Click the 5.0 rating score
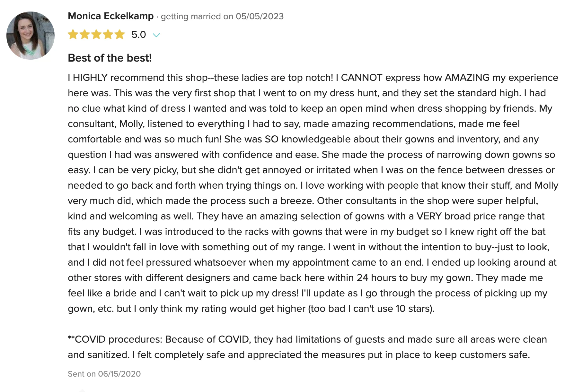The height and width of the screenshot is (392, 573). pyautogui.click(x=139, y=35)
